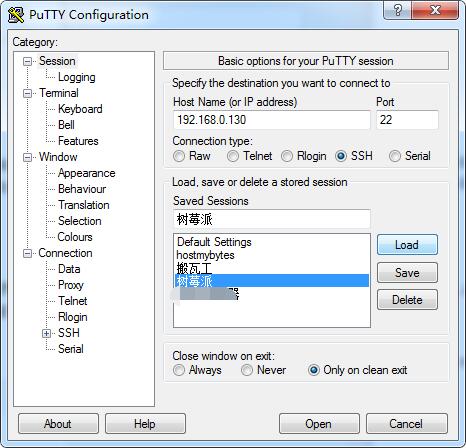Open the Bell settings category
This screenshot has height=448, width=466.
(66, 125)
